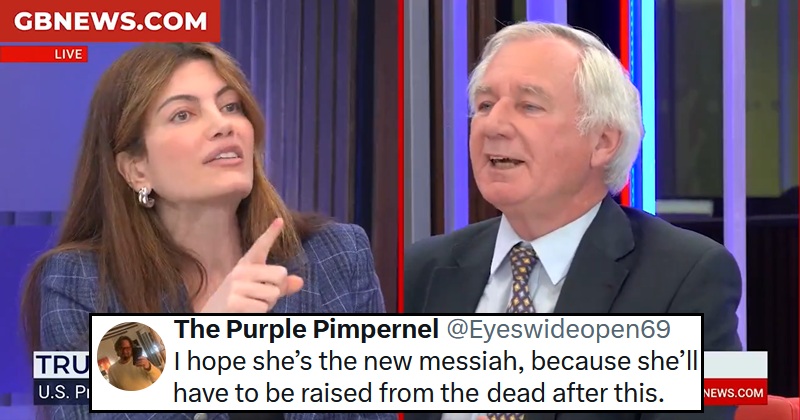
Task: Open the tweet author's profile avatar
Action: click(131, 356)
